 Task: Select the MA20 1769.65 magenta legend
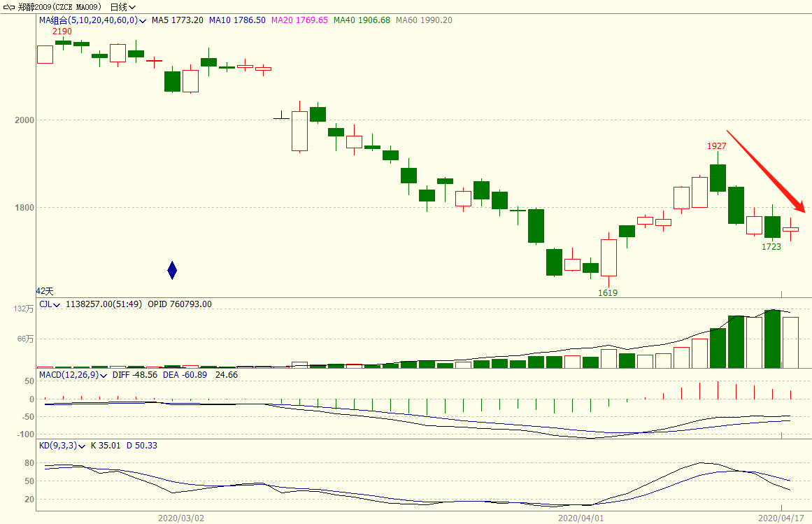tap(302, 20)
